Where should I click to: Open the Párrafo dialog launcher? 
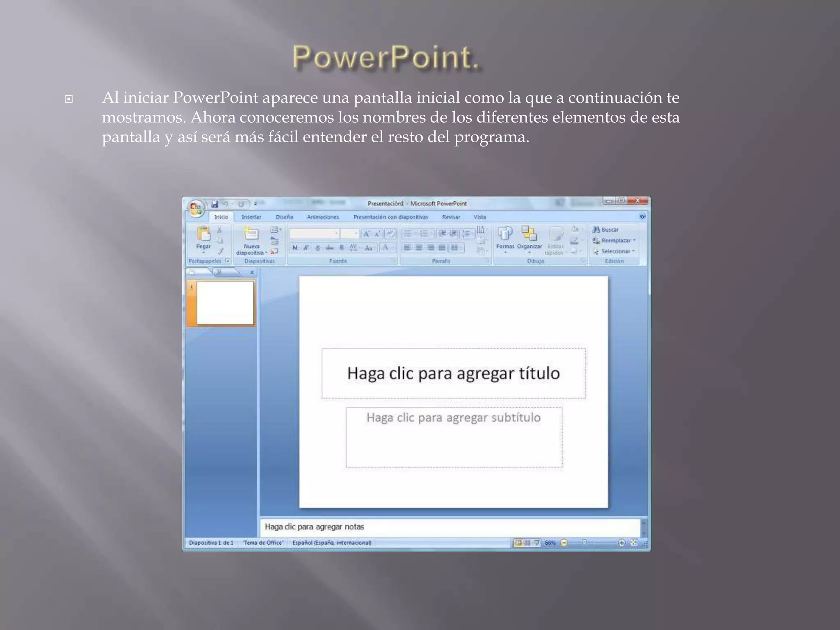tap(487, 261)
